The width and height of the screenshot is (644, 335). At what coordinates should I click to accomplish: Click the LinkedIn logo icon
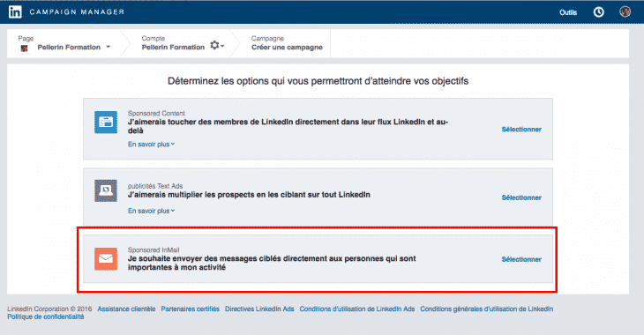point(15,12)
